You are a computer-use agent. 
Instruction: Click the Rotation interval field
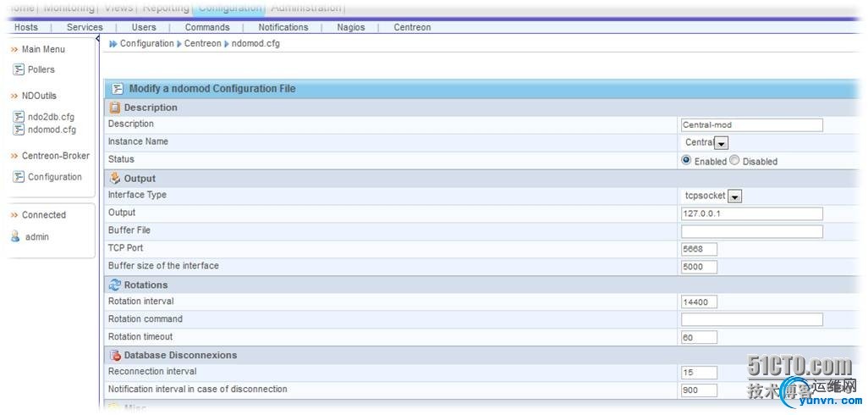699,302
